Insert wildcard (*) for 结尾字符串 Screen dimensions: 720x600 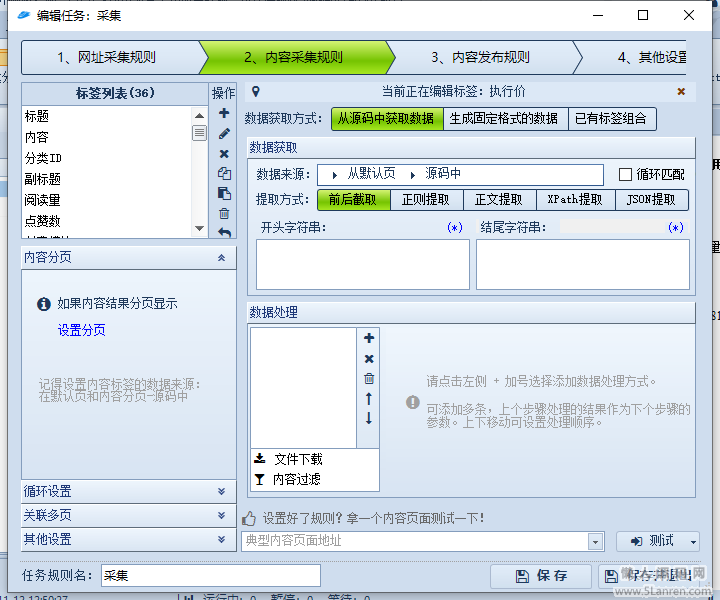675,227
